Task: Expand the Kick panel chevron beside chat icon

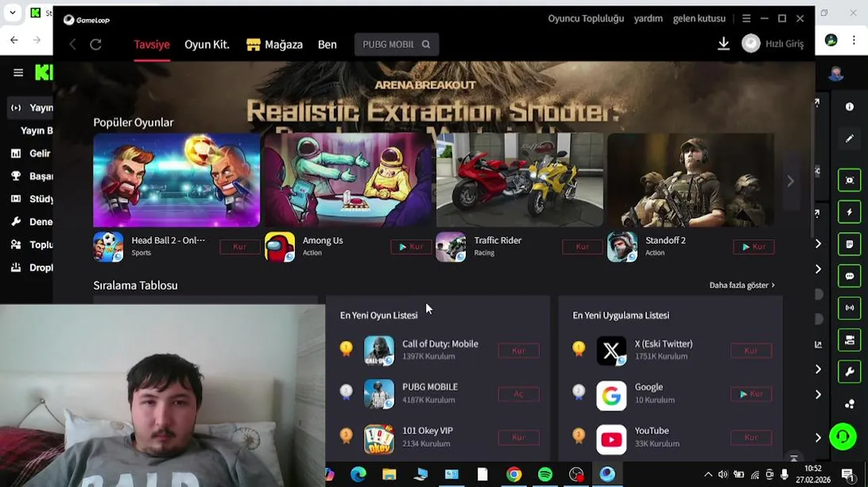Action: pos(818,269)
